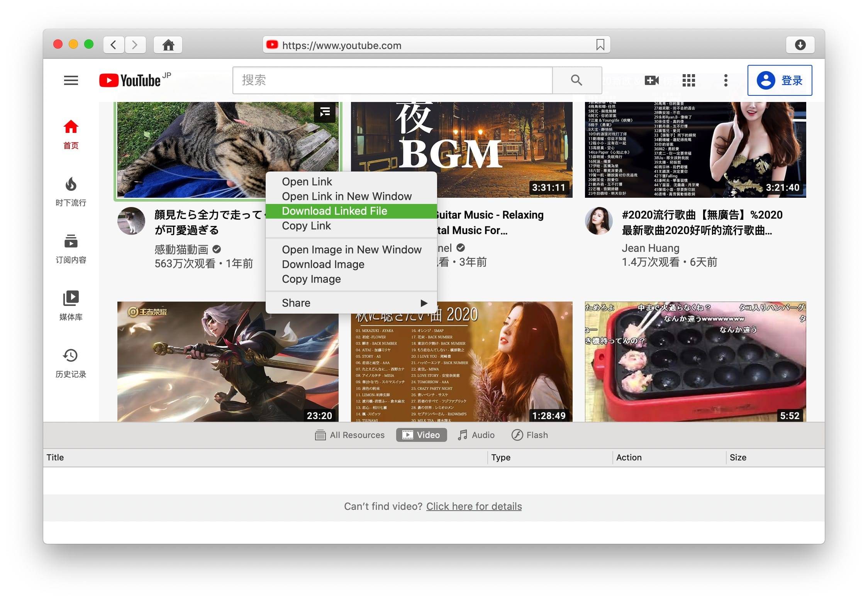
Task: Open the three-dot settings menu
Action: [x=726, y=80]
